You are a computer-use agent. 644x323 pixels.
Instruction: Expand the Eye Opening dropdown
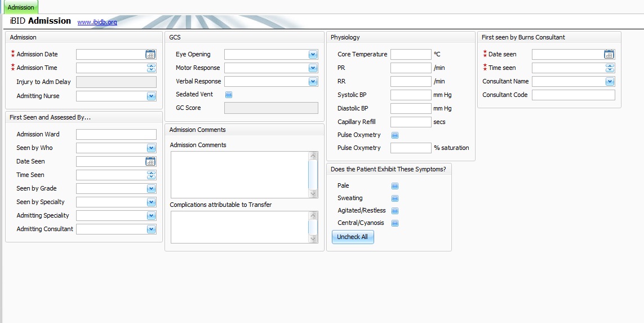313,55
